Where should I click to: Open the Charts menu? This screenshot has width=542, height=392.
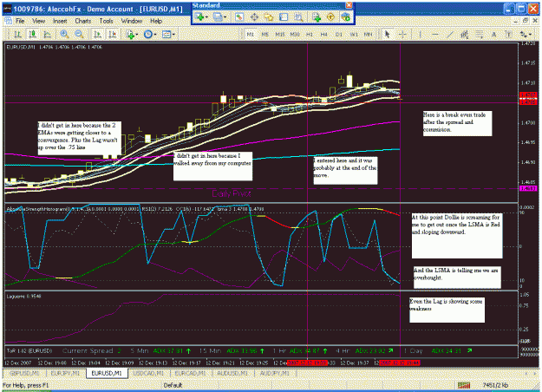tap(83, 21)
